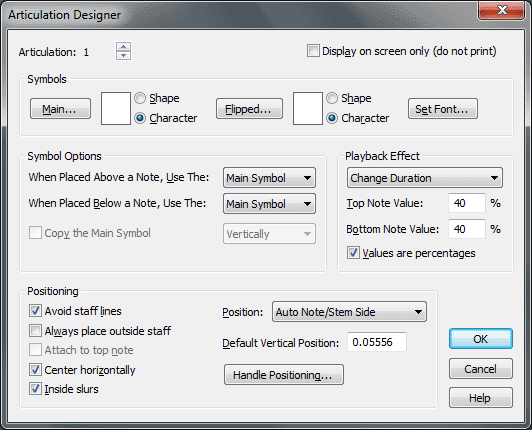
Task: Click the Default Vertical Position field
Action: [x=377, y=342]
